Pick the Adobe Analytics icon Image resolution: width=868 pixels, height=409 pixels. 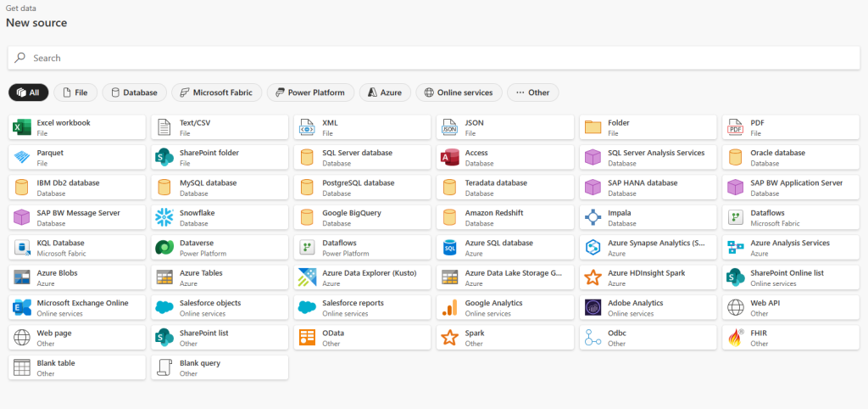pos(593,307)
